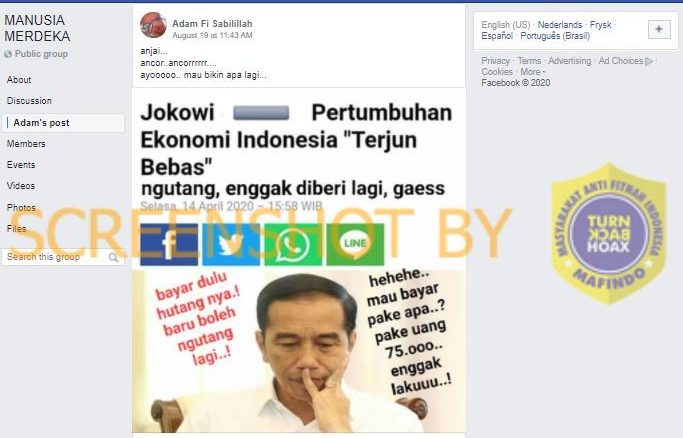Click the Ad Choices triangle icon
683x438 pixels.
(649, 61)
